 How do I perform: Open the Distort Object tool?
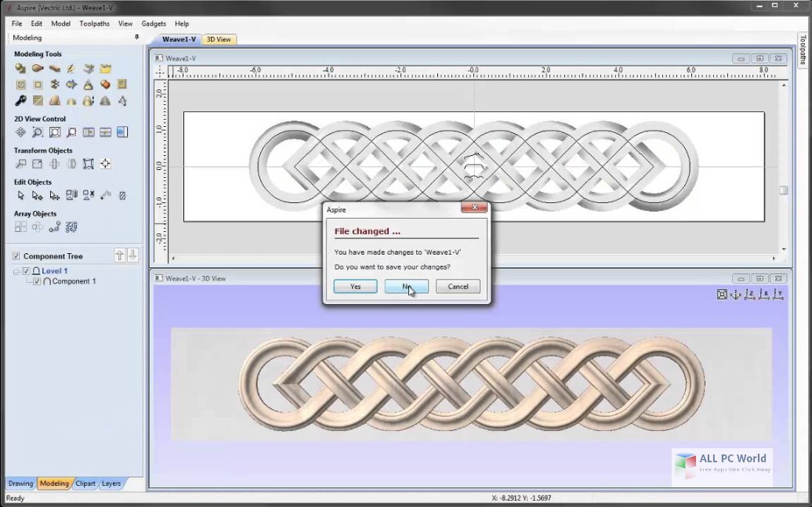[x=89, y=164]
